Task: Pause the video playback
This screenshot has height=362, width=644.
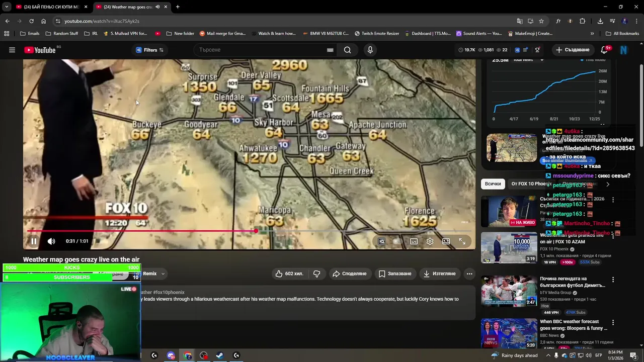Action: pos(34,241)
